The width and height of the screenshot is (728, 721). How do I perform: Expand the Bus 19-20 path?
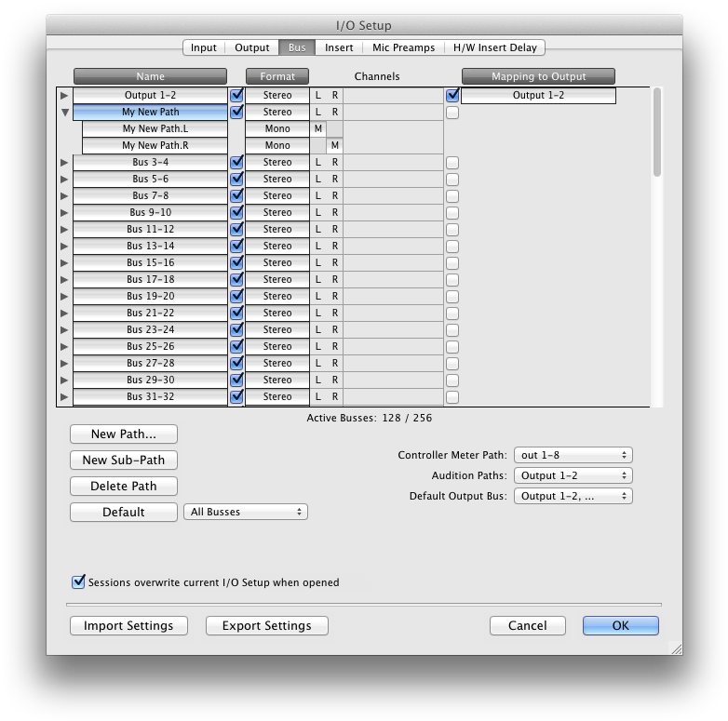(x=64, y=296)
